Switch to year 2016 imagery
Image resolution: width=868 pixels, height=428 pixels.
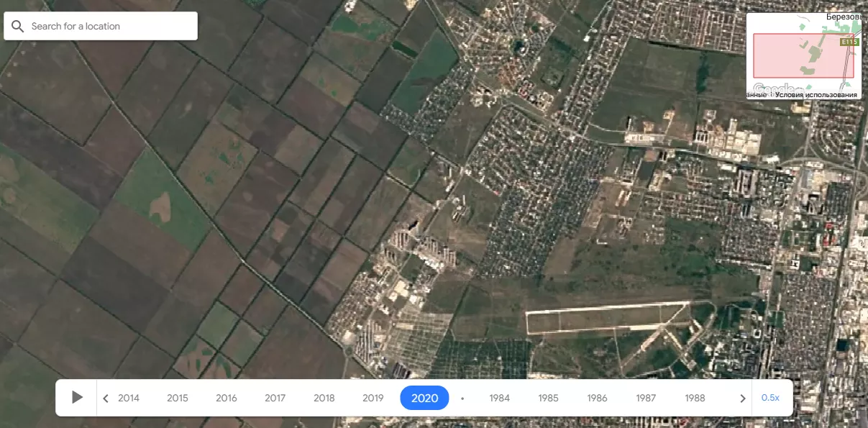227,398
